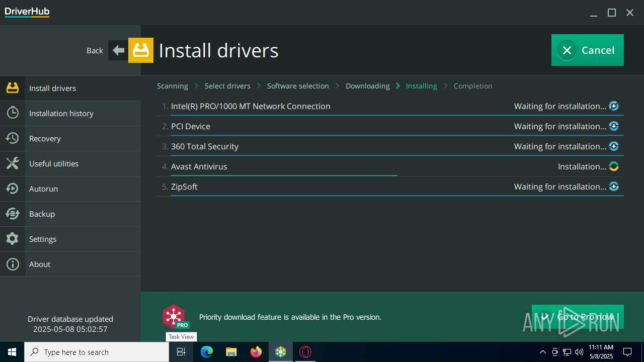644x362 pixels.
Task: Open the Installation history menu item
Action: (x=70, y=113)
